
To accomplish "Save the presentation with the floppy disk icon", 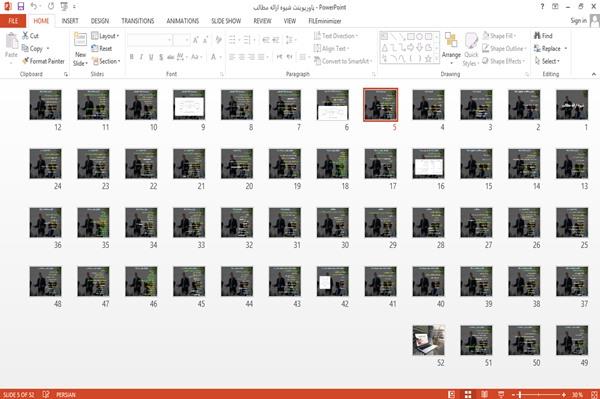I will click(x=21, y=6).
